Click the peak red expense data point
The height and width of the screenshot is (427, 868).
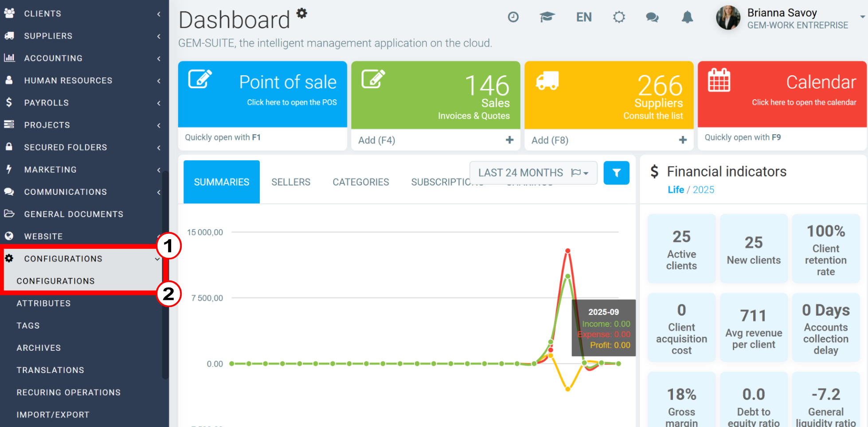click(x=567, y=251)
